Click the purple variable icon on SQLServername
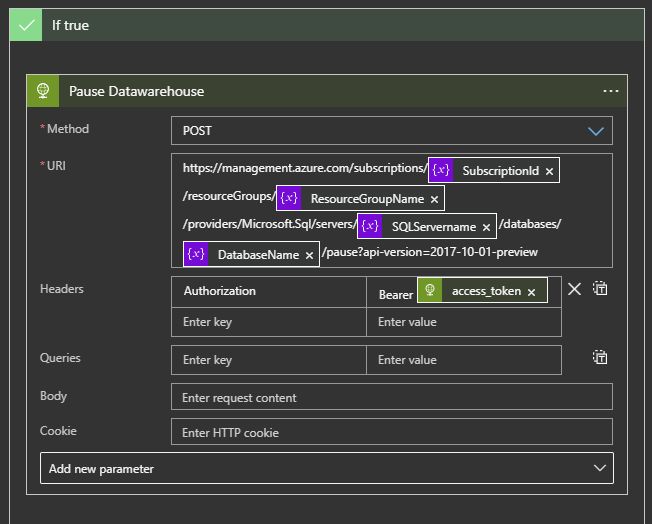Viewport: 652px width, 524px height. point(370,226)
